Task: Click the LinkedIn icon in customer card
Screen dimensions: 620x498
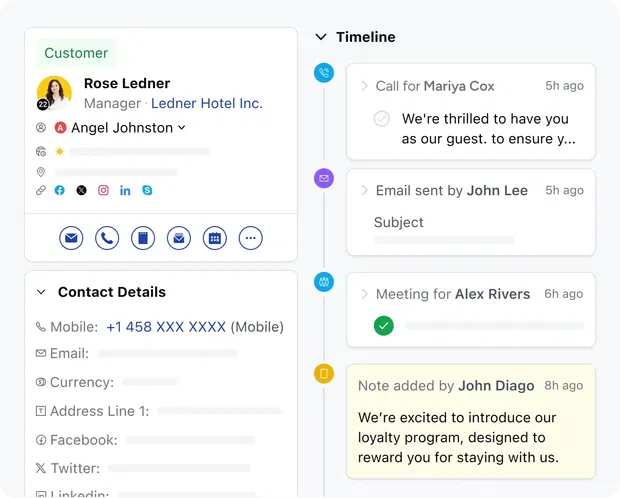Action: click(125, 190)
